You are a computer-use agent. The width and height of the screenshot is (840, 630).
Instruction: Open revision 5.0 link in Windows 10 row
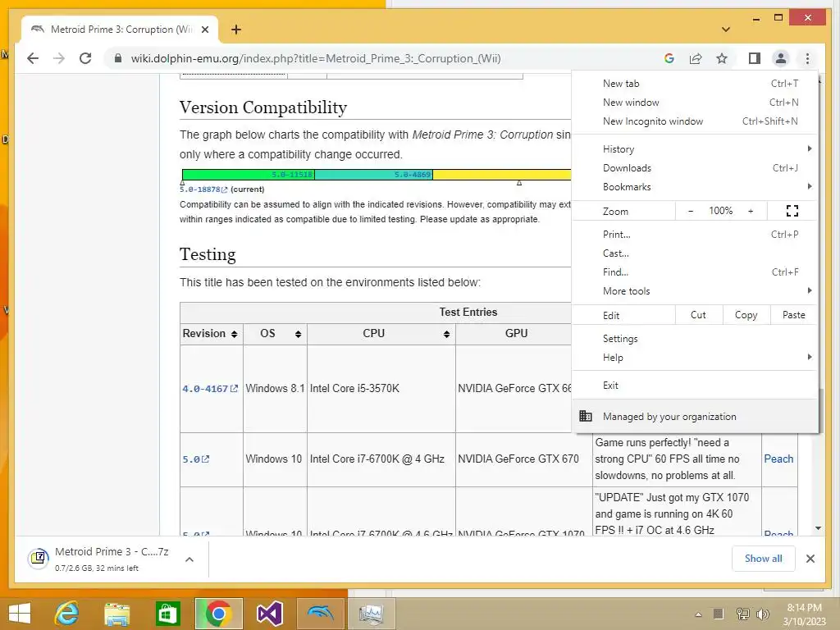pyautogui.click(x=195, y=459)
